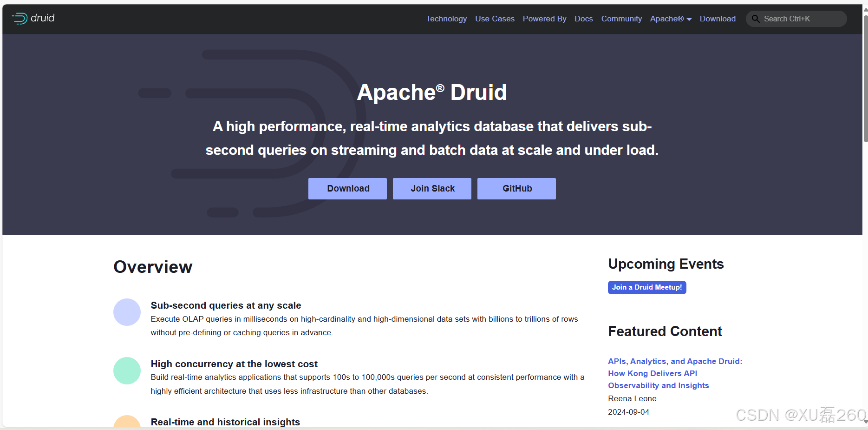Click the date 2024-09-04
The width and height of the screenshot is (868, 430).
pyautogui.click(x=628, y=412)
